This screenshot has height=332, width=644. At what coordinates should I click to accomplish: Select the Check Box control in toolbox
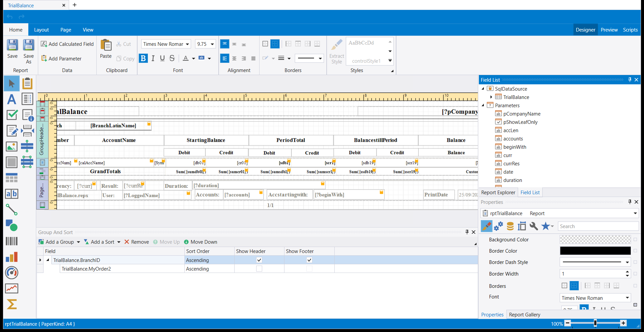(12, 115)
